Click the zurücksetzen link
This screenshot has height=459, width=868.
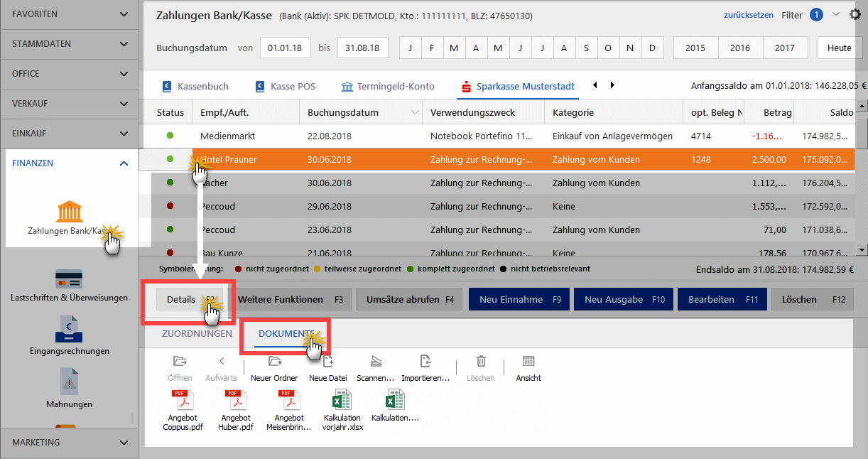[x=749, y=14]
